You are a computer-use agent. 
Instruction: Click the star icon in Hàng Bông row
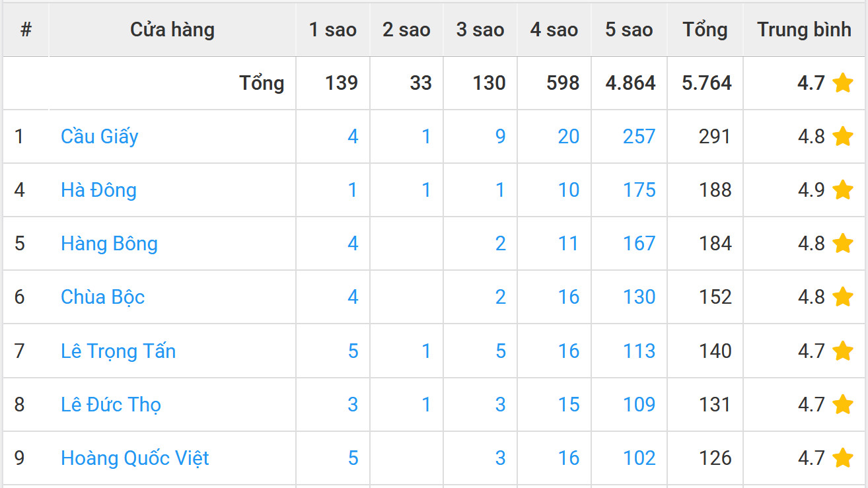(x=842, y=244)
